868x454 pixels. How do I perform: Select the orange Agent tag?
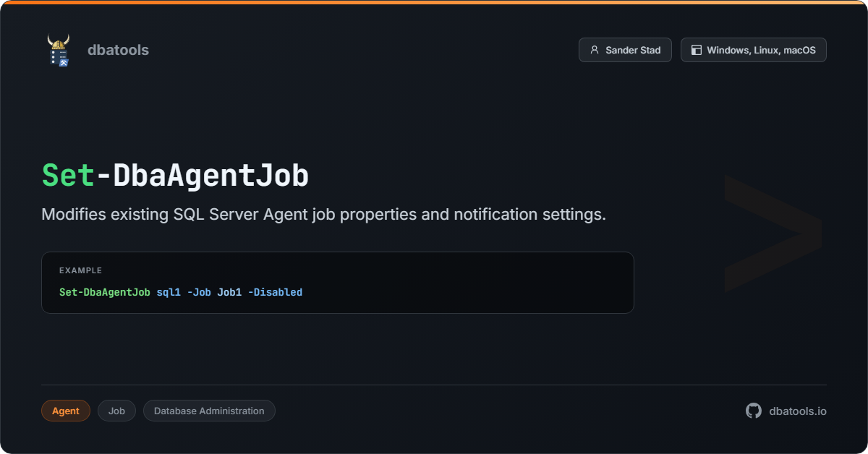tap(66, 411)
